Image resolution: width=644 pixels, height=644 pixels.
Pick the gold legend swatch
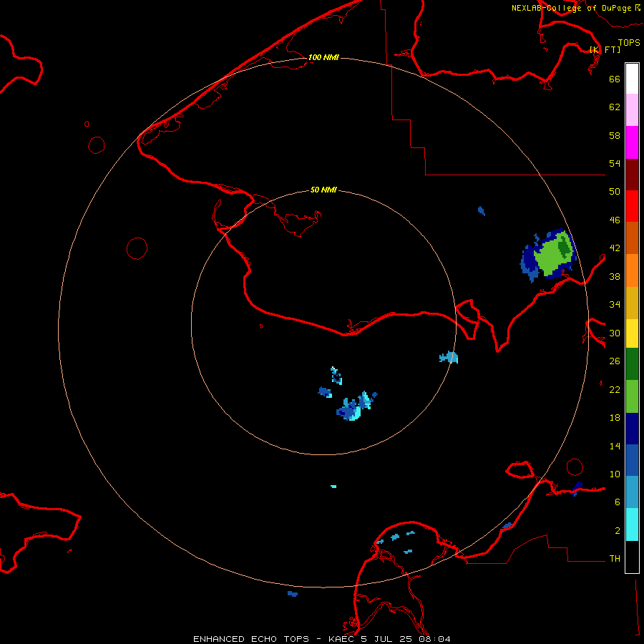pyautogui.click(x=632, y=303)
